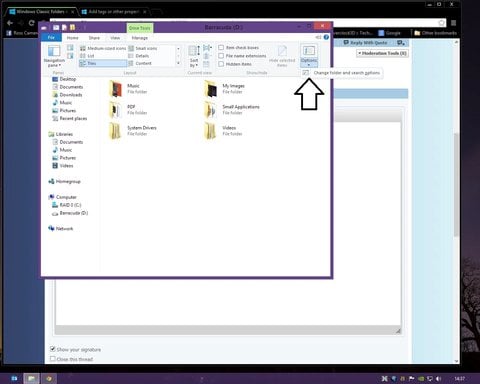Open the Options dropdown arrow

click(x=309, y=65)
